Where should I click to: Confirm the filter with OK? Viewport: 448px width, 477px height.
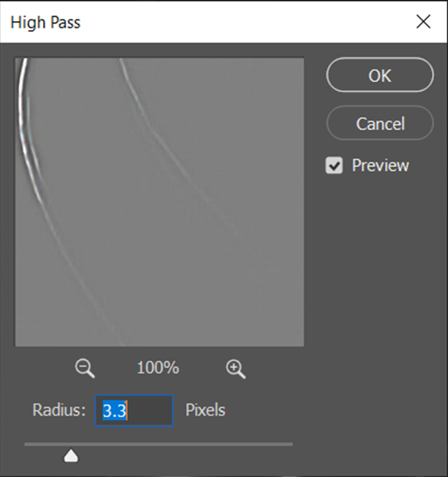point(380,75)
